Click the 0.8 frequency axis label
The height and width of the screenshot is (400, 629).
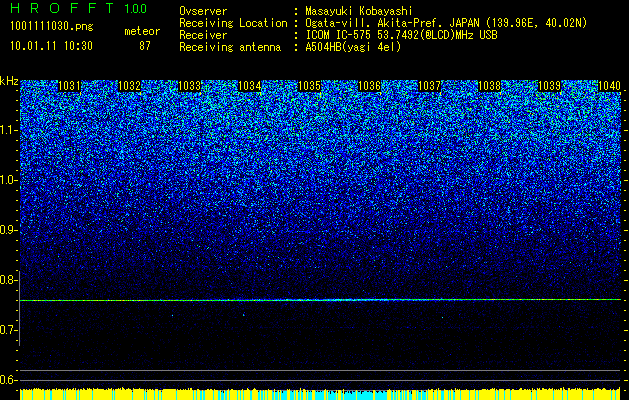point(8,280)
